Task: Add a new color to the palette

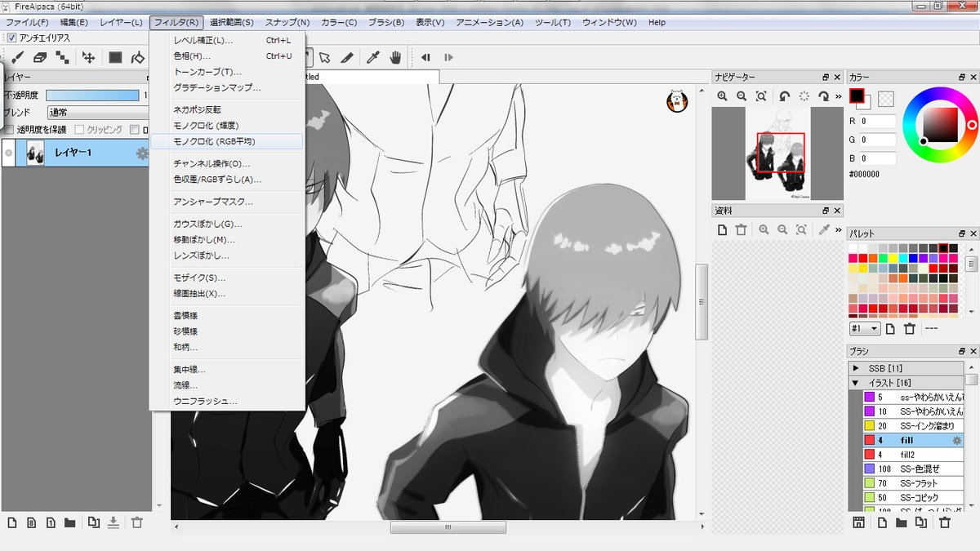Action: coord(891,328)
